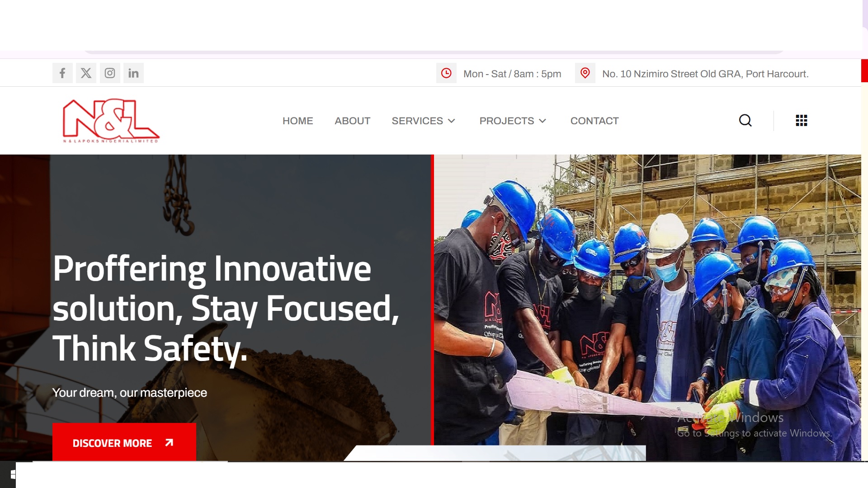Click the DISCOVER MORE button
This screenshot has height=488, width=868.
coord(124,442)
